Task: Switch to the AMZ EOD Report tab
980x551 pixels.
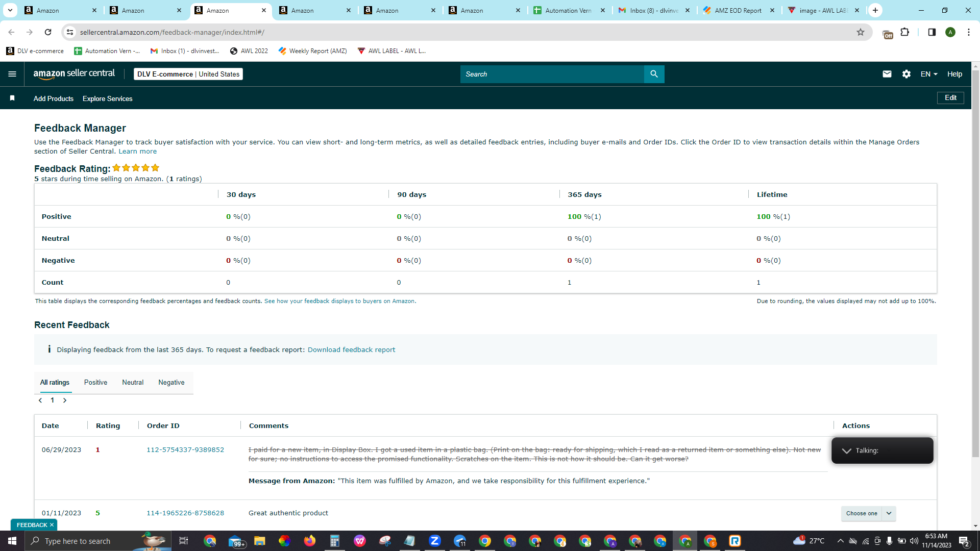Action: tap(738, 10)
